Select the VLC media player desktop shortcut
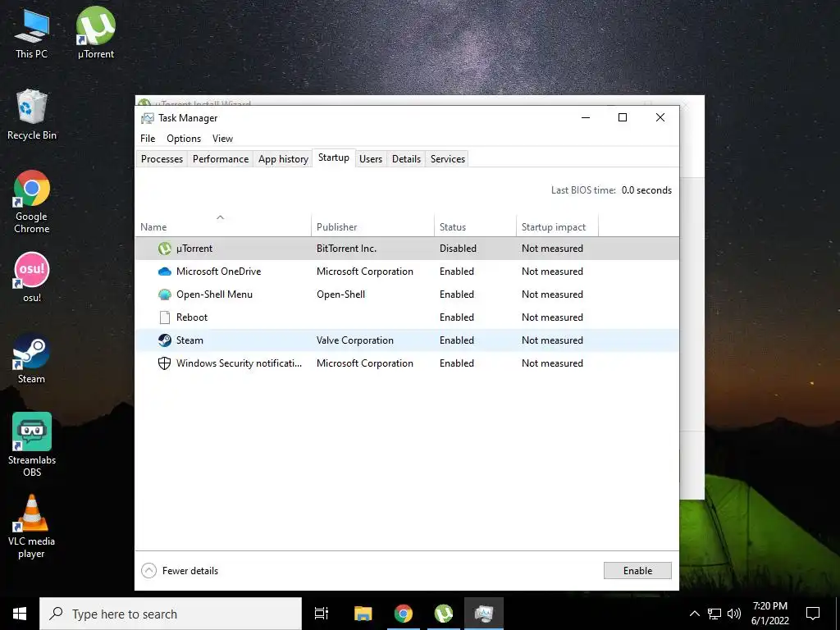Viewport: 840px width, 630px height. pos(32,527)
